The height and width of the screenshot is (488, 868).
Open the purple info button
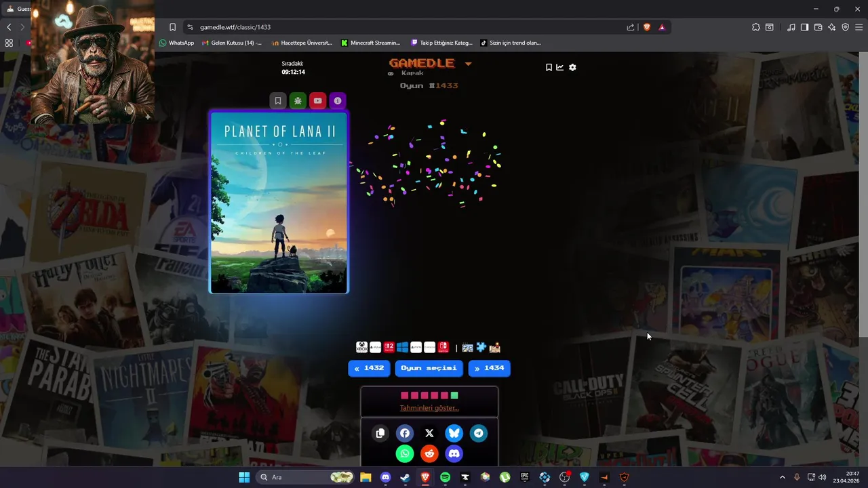point(338,101)
